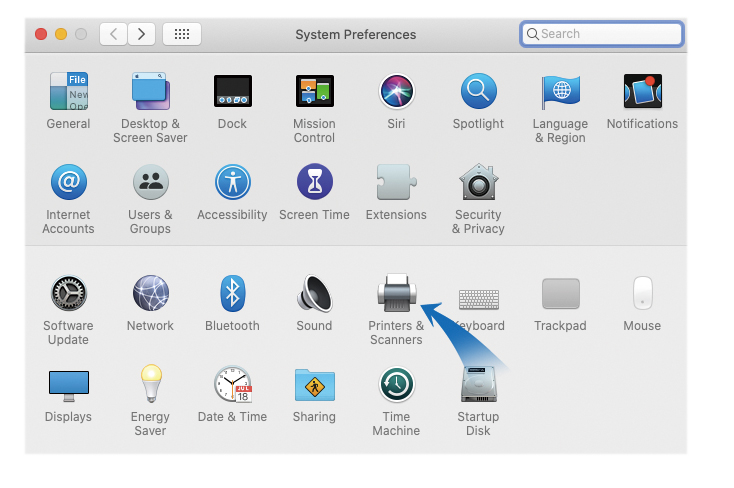Open Notifications preferences
Screen dimensions: 734x488
pos(642,91)
